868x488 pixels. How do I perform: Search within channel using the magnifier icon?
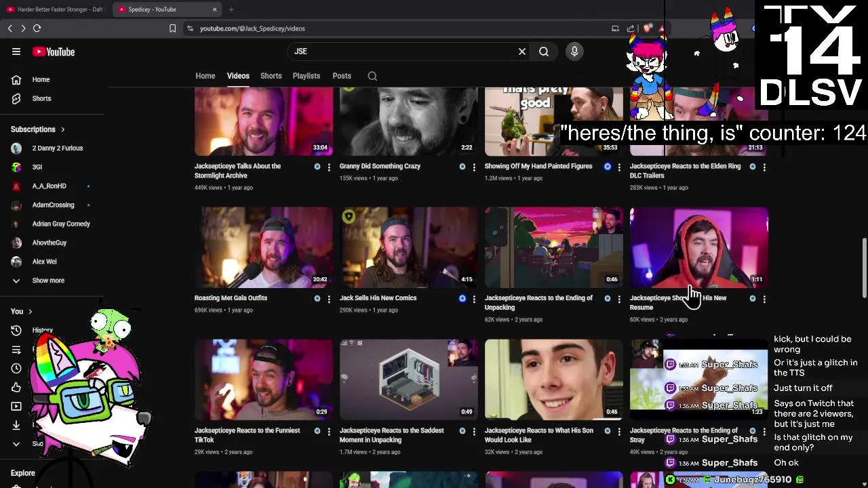[x=372, y=76]
